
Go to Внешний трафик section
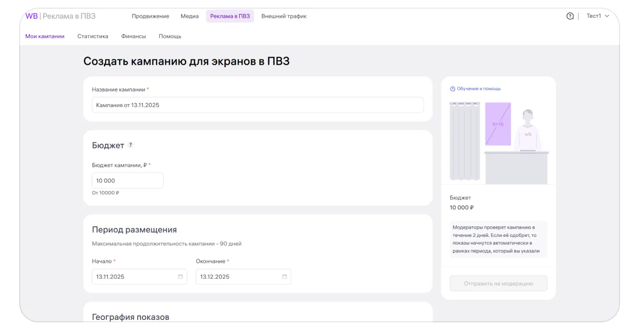284,16
